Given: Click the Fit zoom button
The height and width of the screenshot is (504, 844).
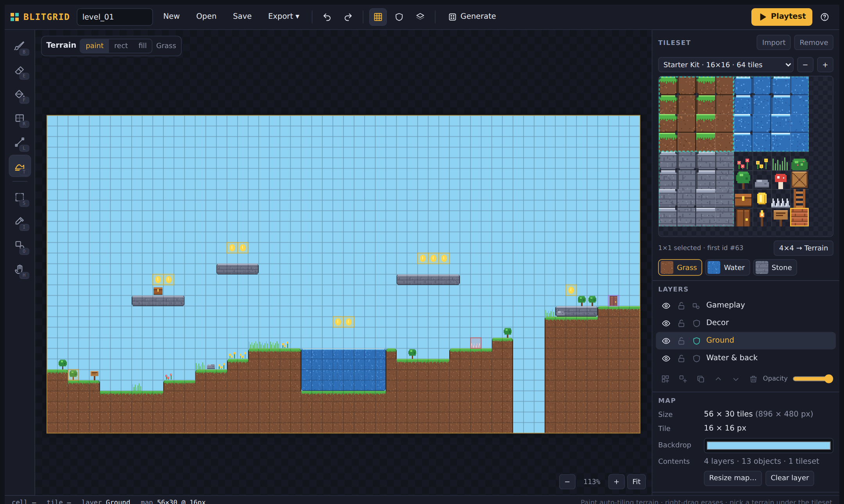Looking at the screenshot, I should pyautogui.click(x=636, y=482).
